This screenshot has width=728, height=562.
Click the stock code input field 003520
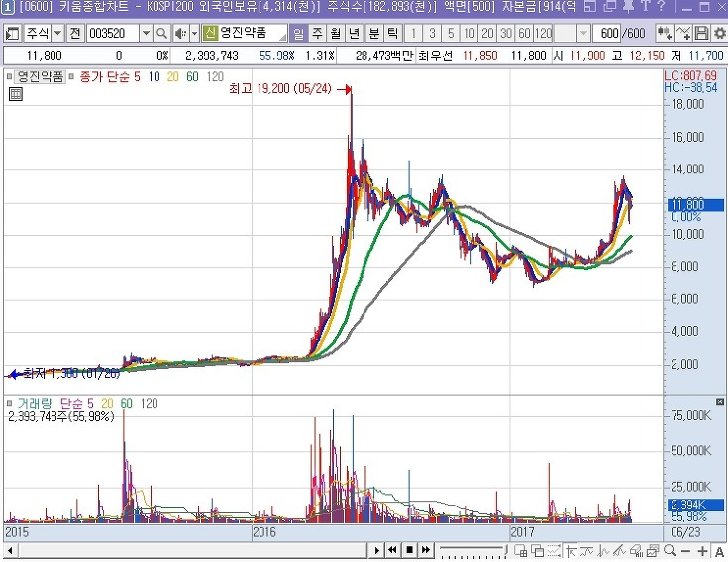point(113,33)
